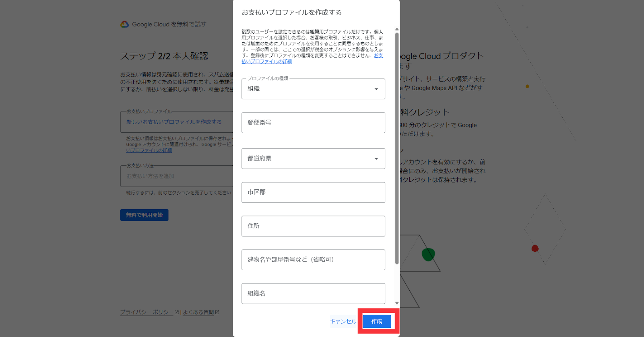Open the プロファイルの種類 dropdown
This screenshot has width=644, height=337.
(x=313, y=89)
